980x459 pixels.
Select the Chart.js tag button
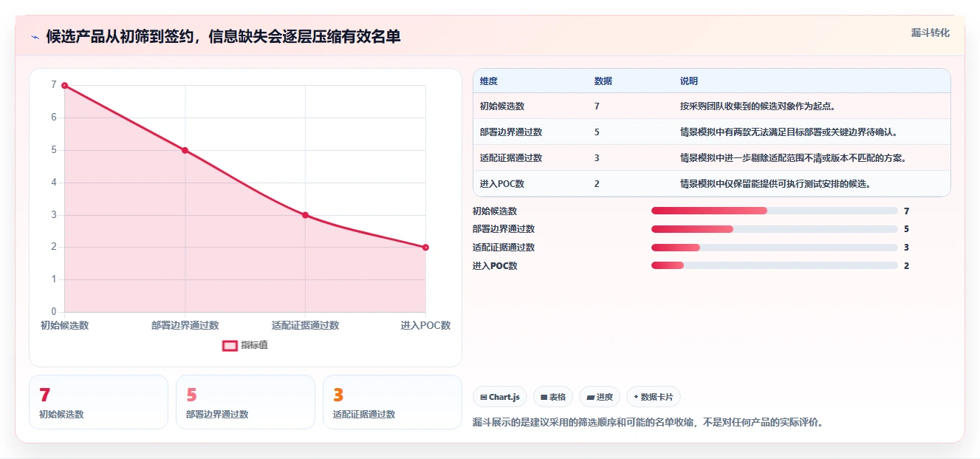[x=500, y=397]
